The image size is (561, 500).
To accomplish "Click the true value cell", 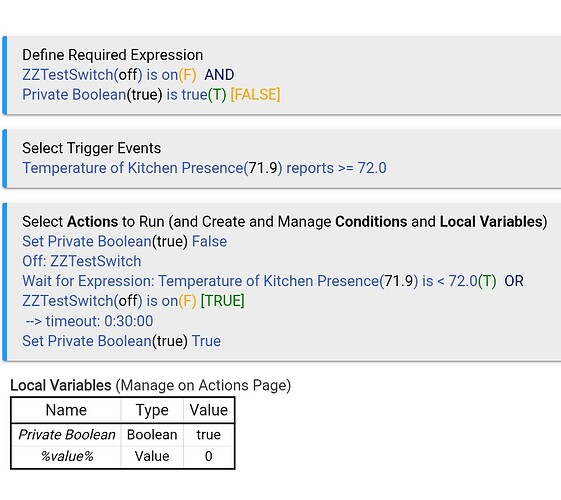I will click(x=209, y=435).
